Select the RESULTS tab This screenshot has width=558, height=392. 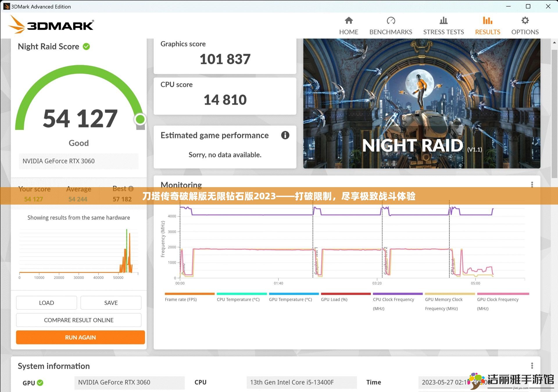click(x=487, y=26)
